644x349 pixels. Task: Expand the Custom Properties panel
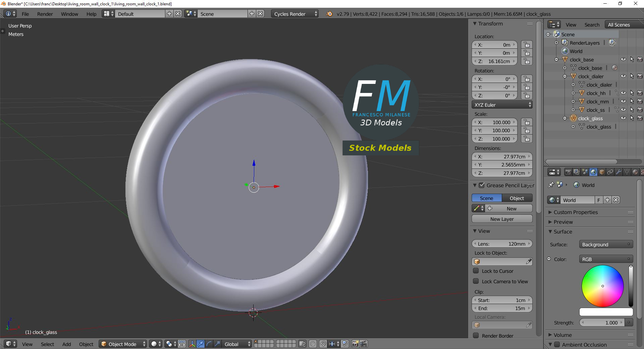[x=550, y=212]
